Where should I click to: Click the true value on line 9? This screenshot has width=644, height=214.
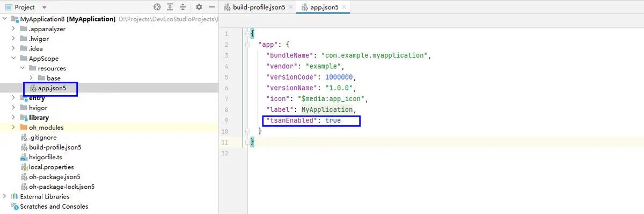coord(333,120)
